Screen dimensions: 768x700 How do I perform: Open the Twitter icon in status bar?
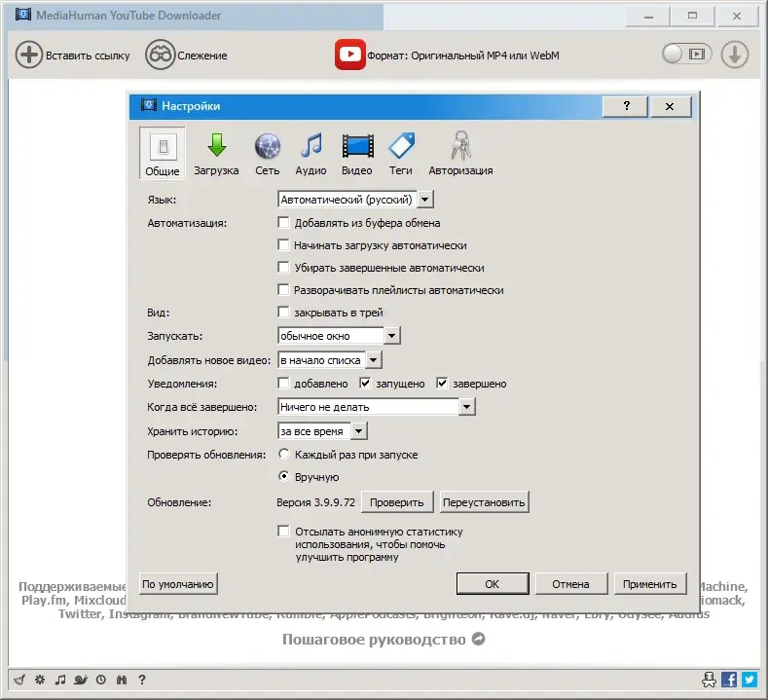750,680
